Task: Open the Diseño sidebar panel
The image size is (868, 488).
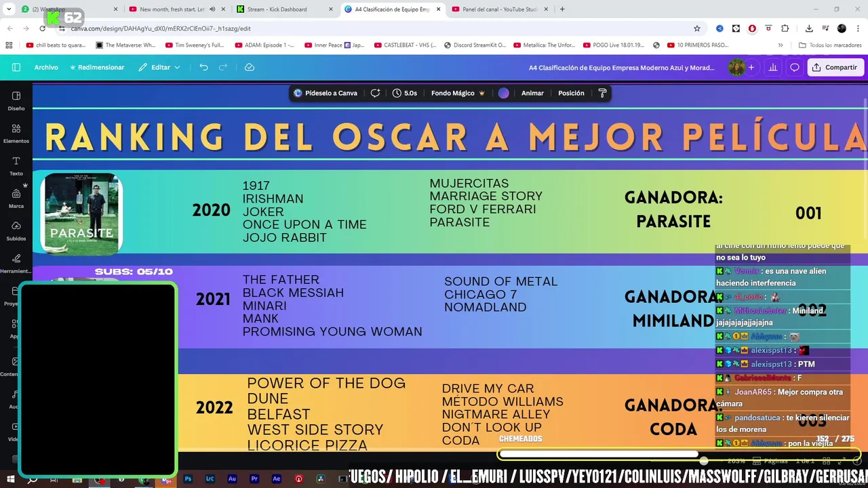Action: click(16, 100)
